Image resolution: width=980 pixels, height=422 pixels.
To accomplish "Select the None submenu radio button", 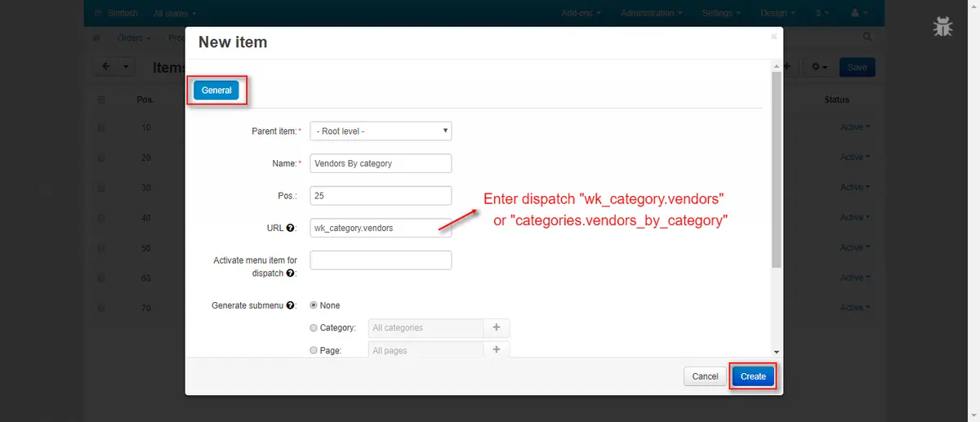I will point(314,305).
